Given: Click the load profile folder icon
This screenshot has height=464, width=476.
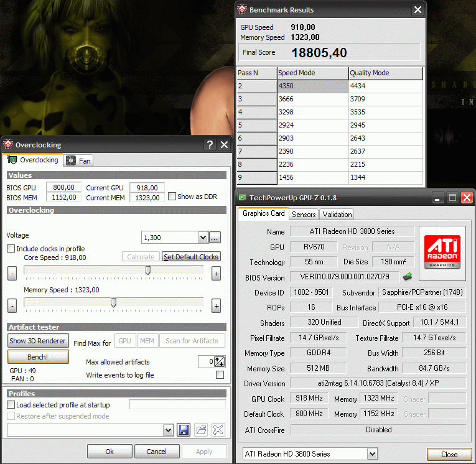Looking at the screenshot, I should coord(201,430).
